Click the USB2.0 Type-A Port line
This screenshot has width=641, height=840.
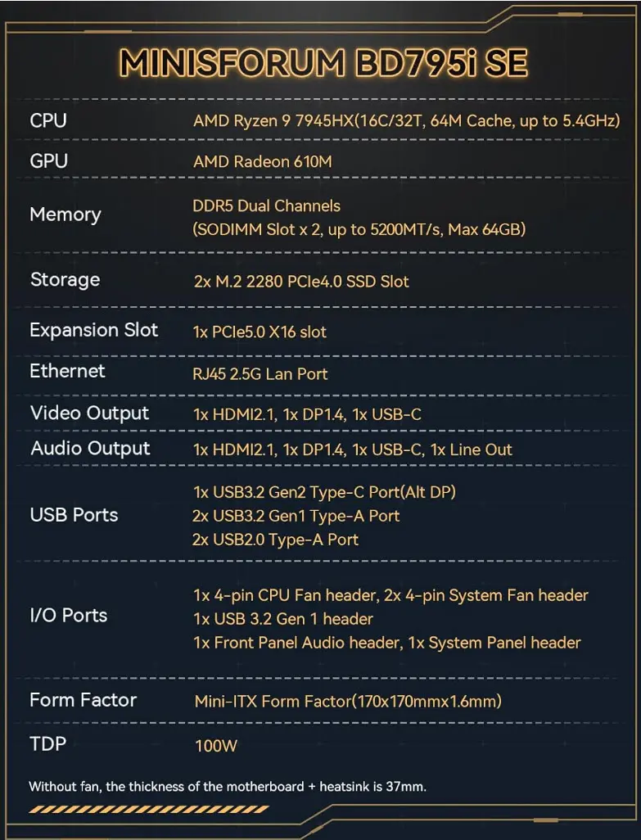(275, 540)
